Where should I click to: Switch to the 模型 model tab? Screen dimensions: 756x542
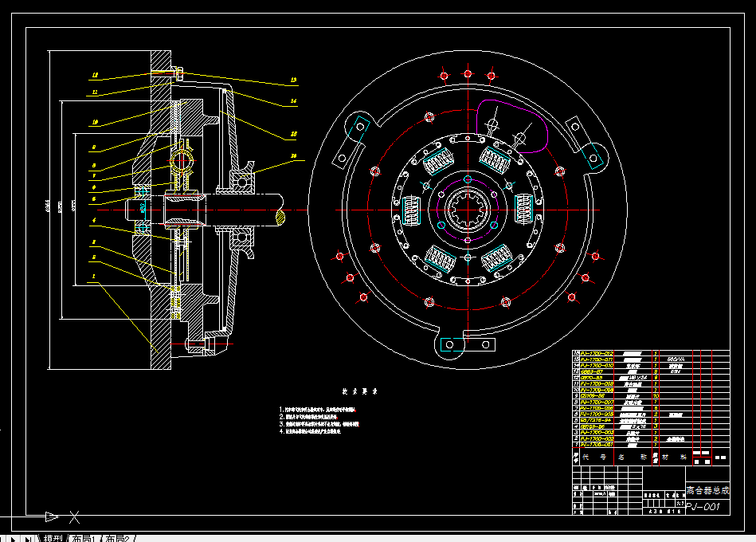coord(53,538)
